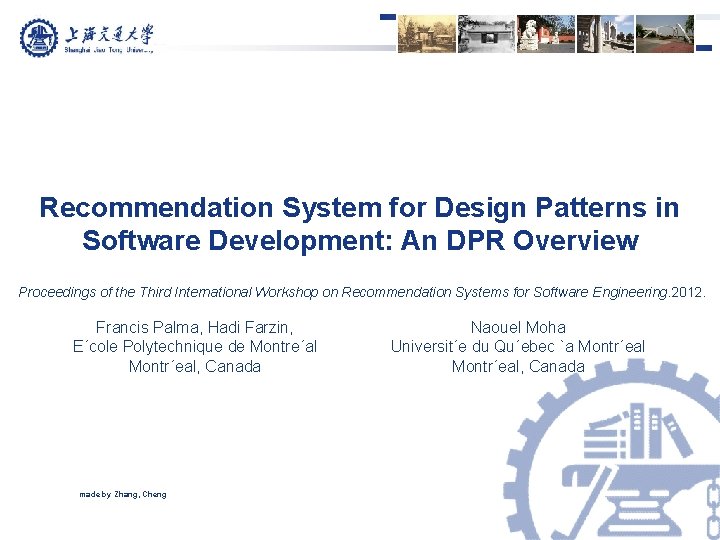This screenshot has width=720, height=540.
Task: Click 'Montréal, Canada' under the École Polytechnique affiliation
Action: click(195, 366)
